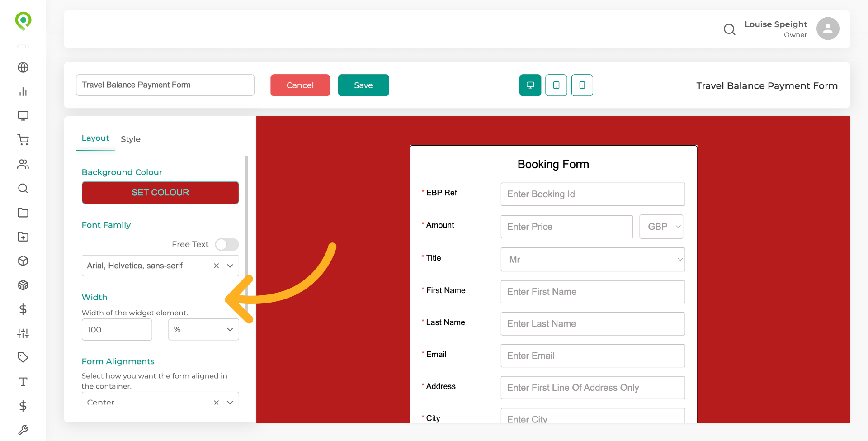Click the tag icon in sidebar

(23, 357)
